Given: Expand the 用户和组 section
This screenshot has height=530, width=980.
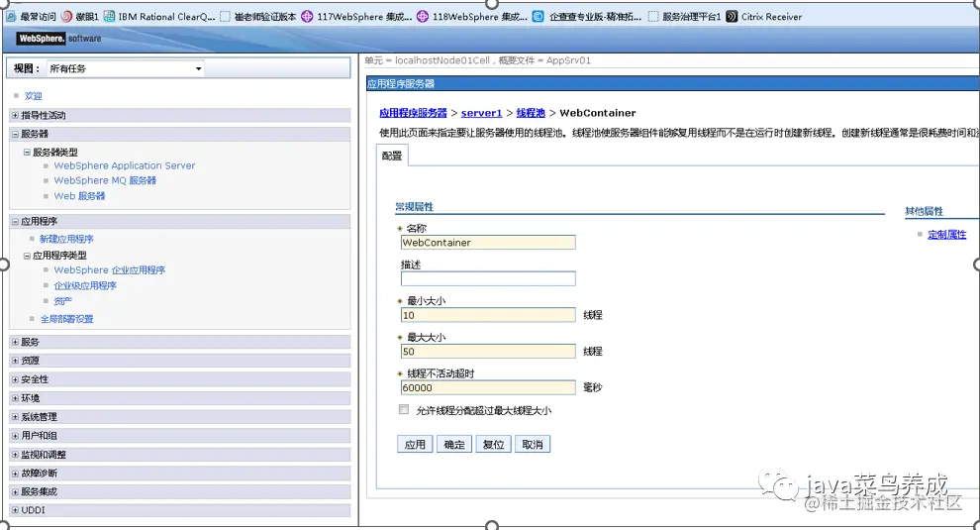Looking at the screenshot, I should [16, 436].
